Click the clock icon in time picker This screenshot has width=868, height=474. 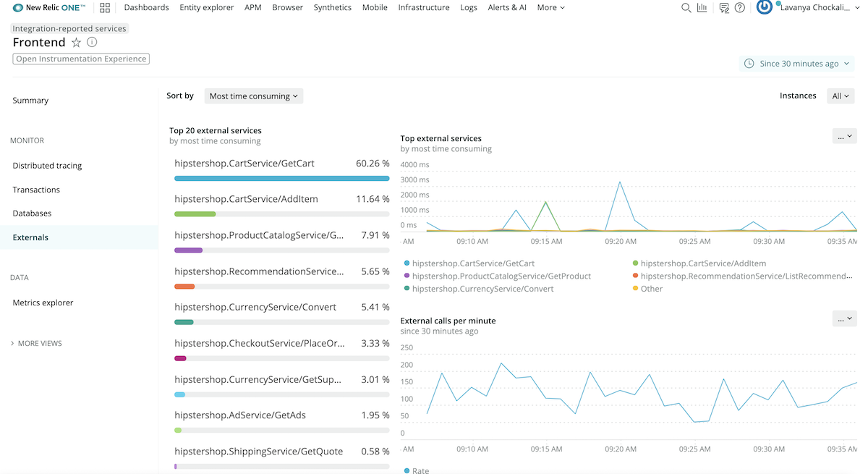749,64
